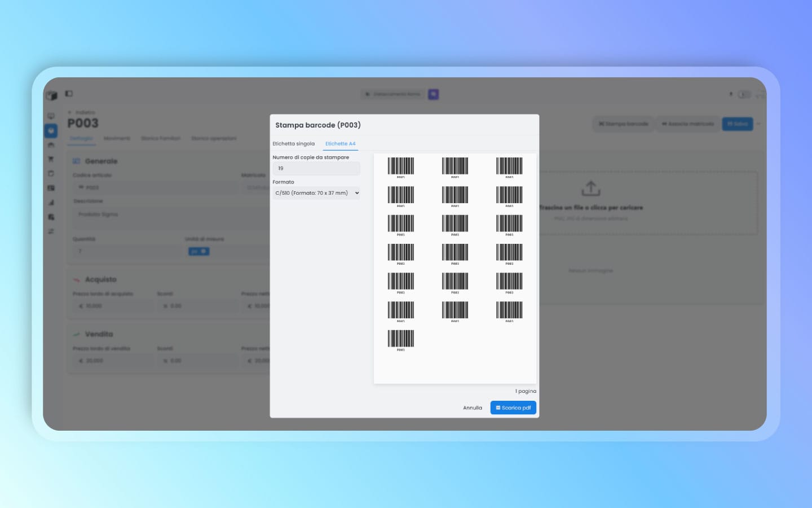Click the dialog title Stampa barcode (P003)

point(318,125)
